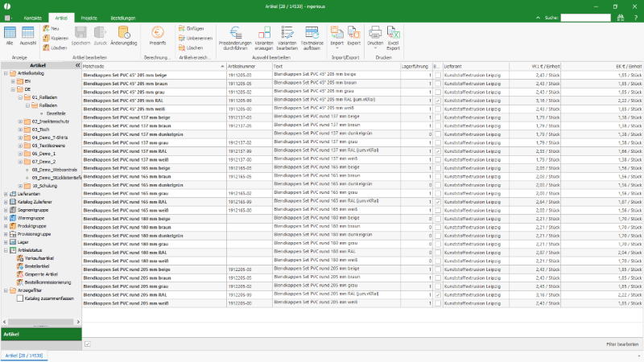The height and width of the screenshot is (362, 644).
Task: Sort by the Matchcode column header
Action: point(154,66)
